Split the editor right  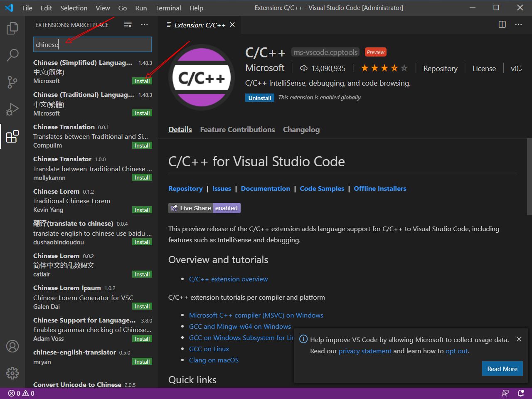[502, 25]
